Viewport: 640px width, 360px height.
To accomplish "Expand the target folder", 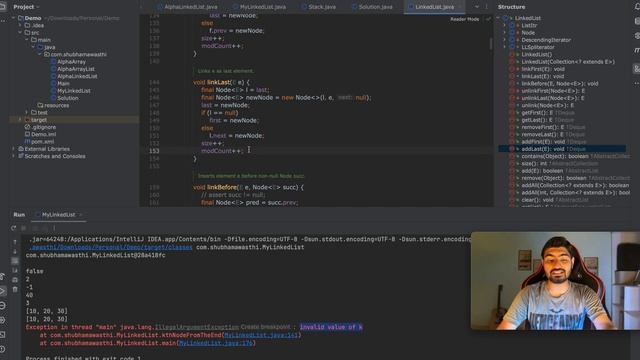I will (20, 120).
